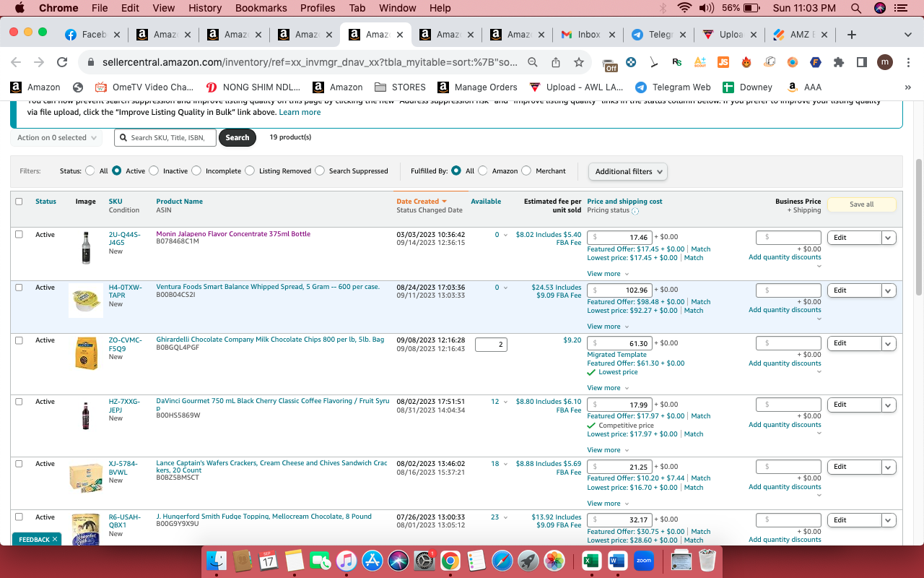Open the Extensions puzzle-piece menu
This screenshot has height=578, width=924.
[x=839, y=62]
